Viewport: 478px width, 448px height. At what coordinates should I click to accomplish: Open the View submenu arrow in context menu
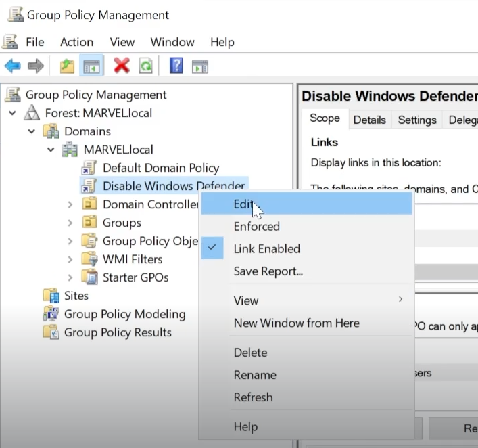tap(400, 299)
